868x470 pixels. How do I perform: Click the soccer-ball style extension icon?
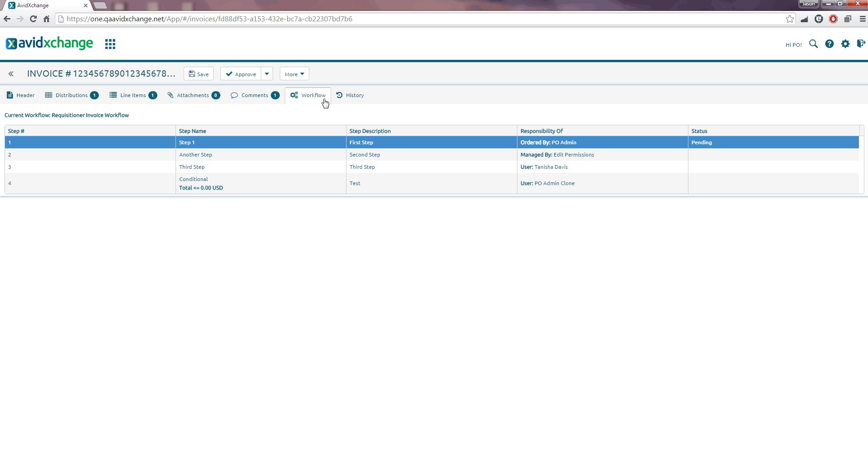[x=819, y=19]
